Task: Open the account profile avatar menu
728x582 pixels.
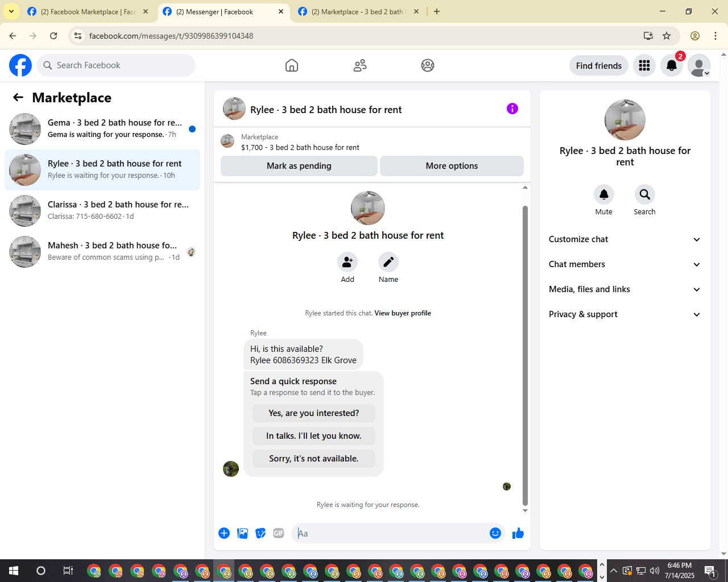Action: click(x=699, y=65)
